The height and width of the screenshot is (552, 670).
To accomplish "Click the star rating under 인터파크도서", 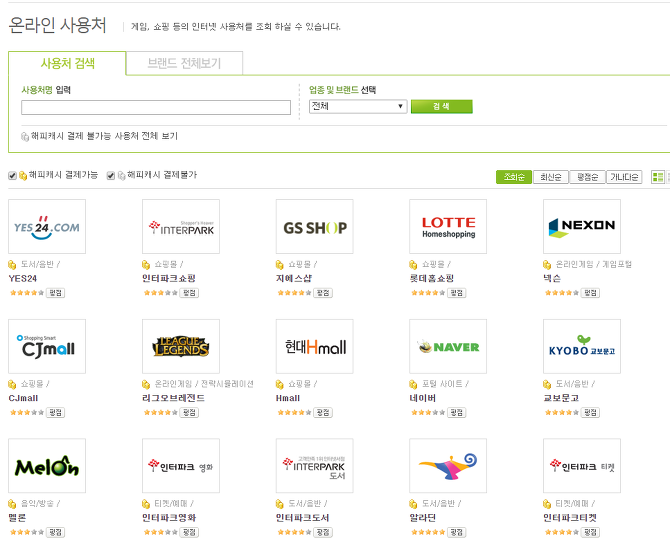I will [294, 532].
